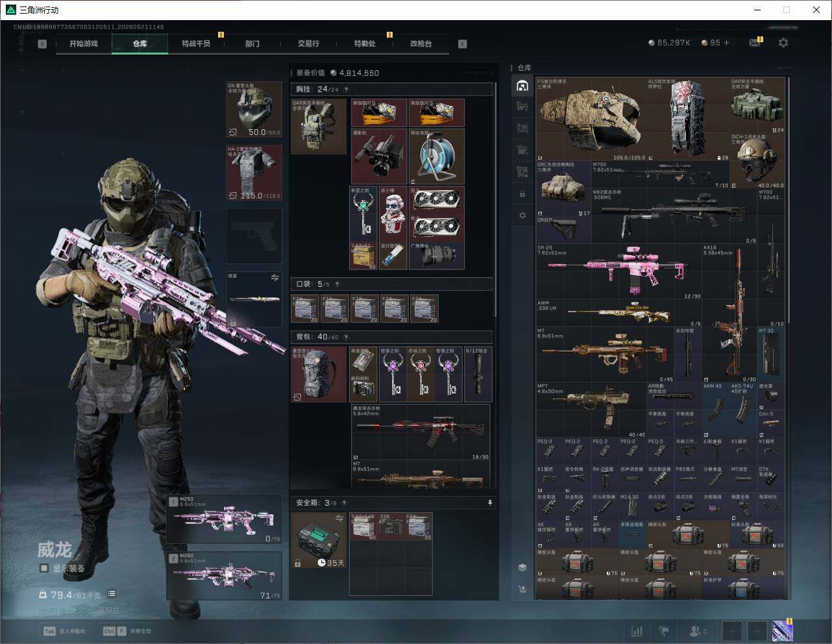Open the 特战干员 tab
Screen dimensions: 832x644
click(x=196, y=43)
